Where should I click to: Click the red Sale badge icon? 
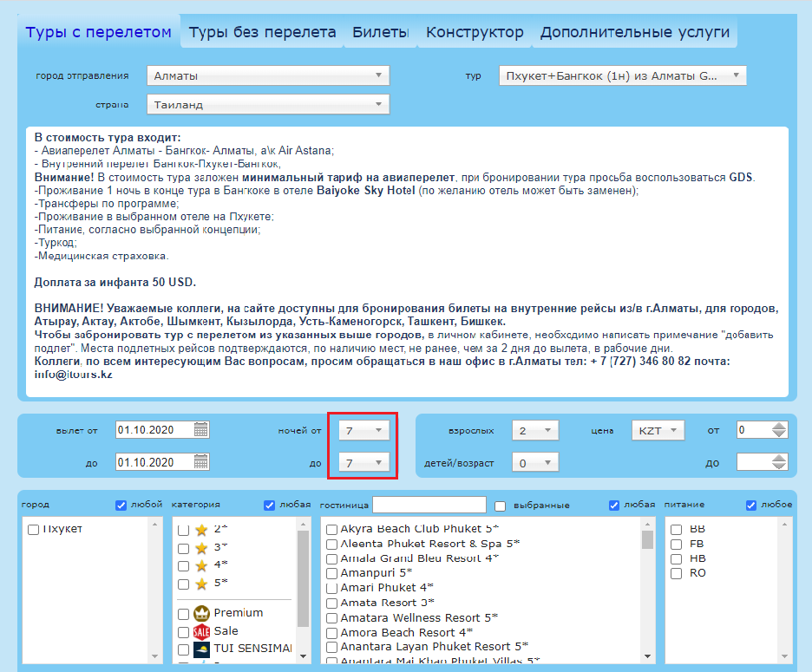(x=202, y=631)
